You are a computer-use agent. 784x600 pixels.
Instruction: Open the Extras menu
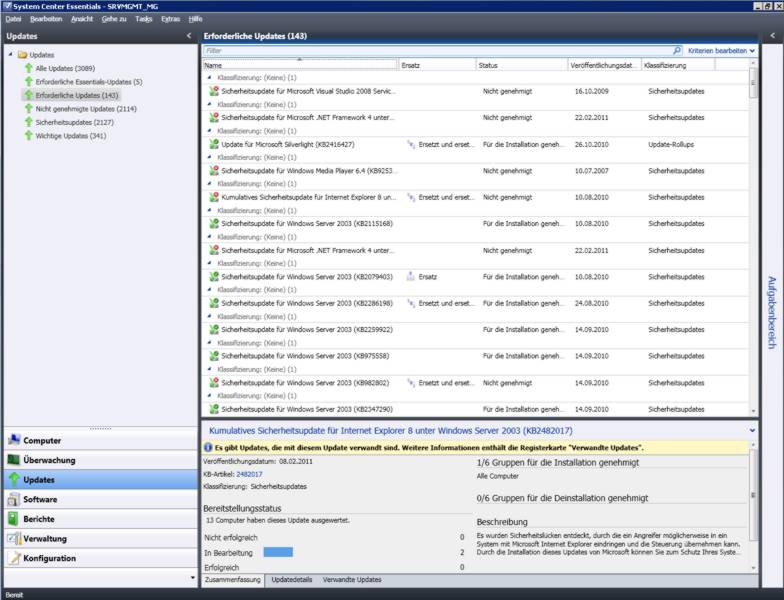170,19
